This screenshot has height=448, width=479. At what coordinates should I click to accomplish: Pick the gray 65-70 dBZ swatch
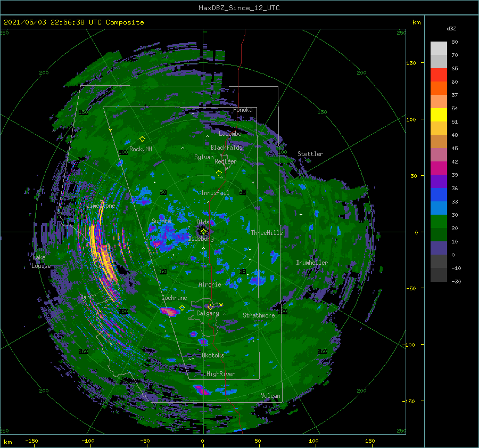pos(439,61)
